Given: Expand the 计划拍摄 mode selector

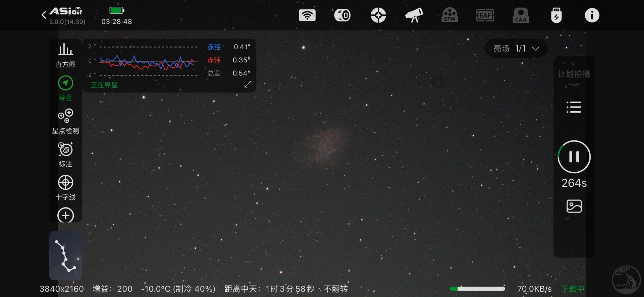Looking at the screenshot, I should pos(574,78).
